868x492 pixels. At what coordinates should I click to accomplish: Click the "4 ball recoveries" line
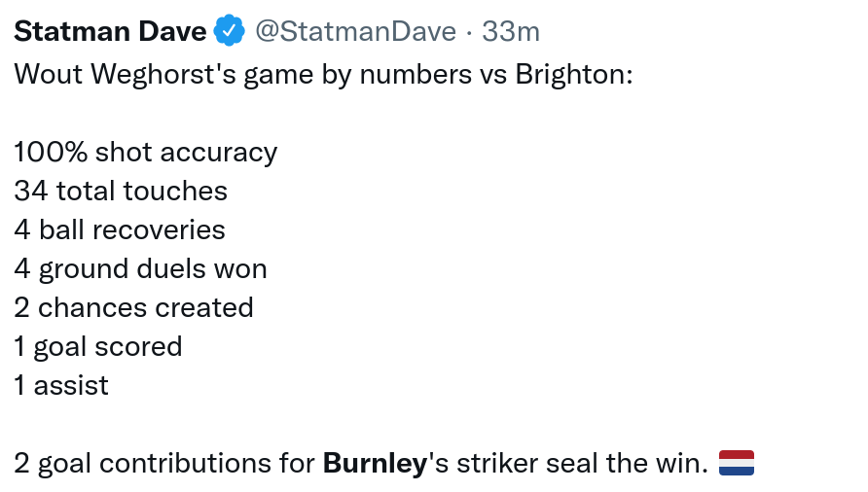click(120, 230)
